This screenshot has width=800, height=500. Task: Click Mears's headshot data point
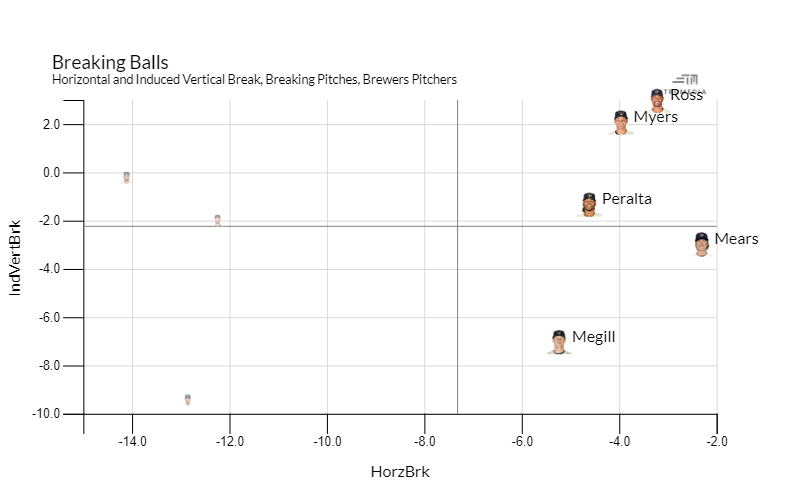point(702,243)
